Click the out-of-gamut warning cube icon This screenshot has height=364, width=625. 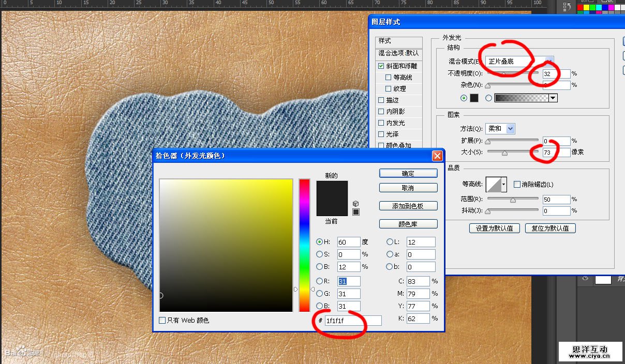[x=355, y=204]
